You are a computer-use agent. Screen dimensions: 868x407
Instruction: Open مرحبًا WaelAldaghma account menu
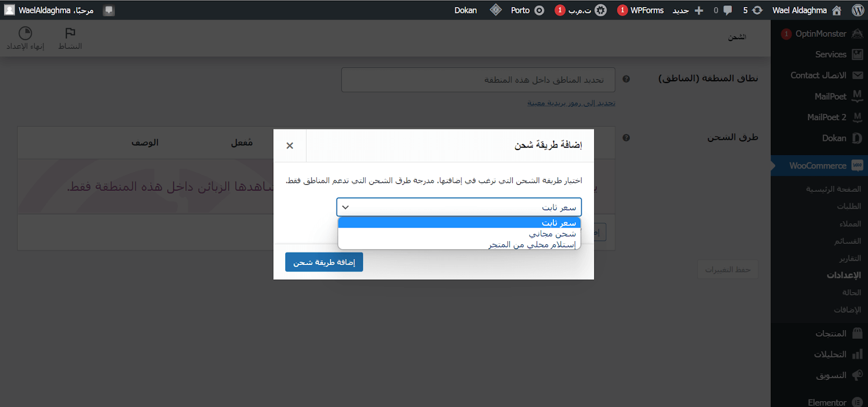point(56,10)
